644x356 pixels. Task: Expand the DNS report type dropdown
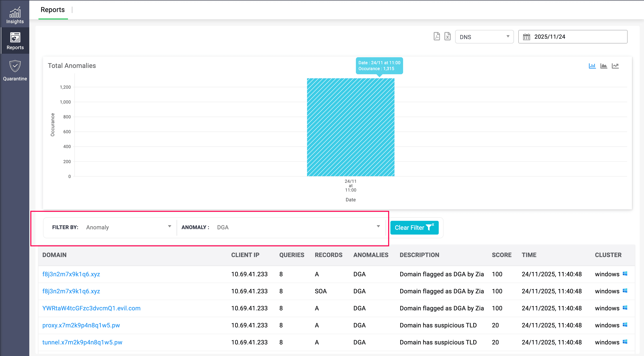pos(508,37)
